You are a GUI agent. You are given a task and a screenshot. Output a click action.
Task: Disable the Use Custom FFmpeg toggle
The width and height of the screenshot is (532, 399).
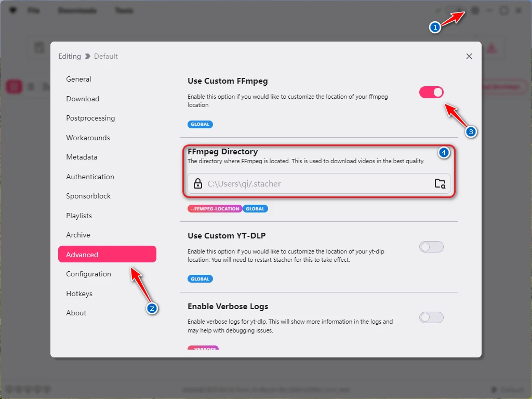tap(431, 92)
